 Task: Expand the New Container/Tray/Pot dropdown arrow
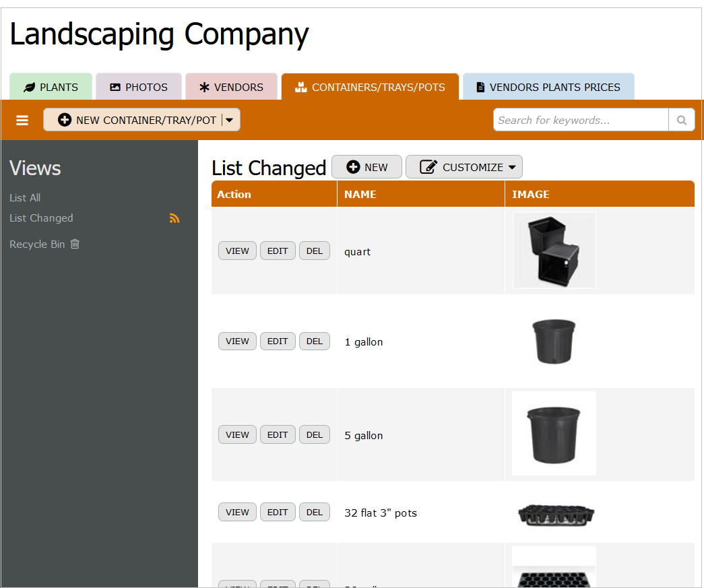[x=230, y=121]
